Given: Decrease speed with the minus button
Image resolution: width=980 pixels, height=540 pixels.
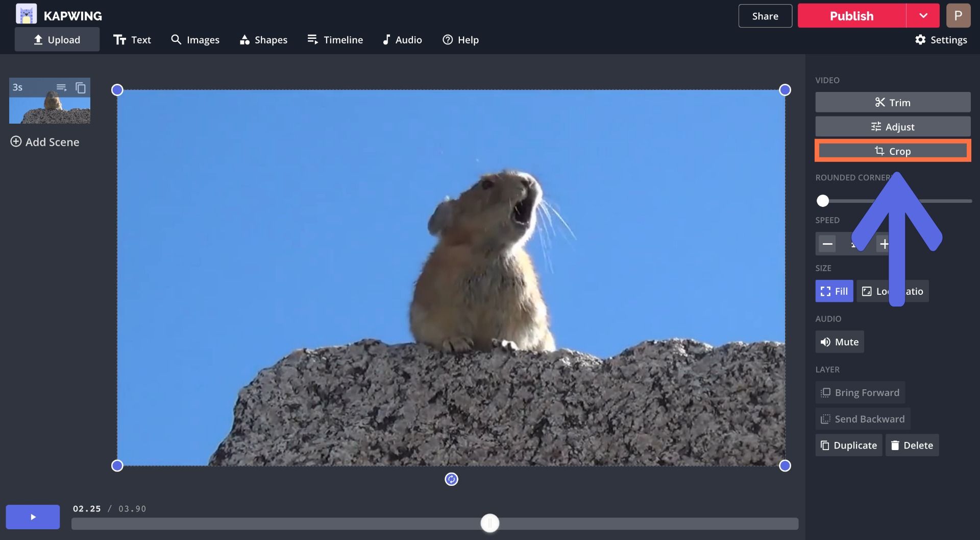Looking at the screenshot, I should tap(827, 244).
